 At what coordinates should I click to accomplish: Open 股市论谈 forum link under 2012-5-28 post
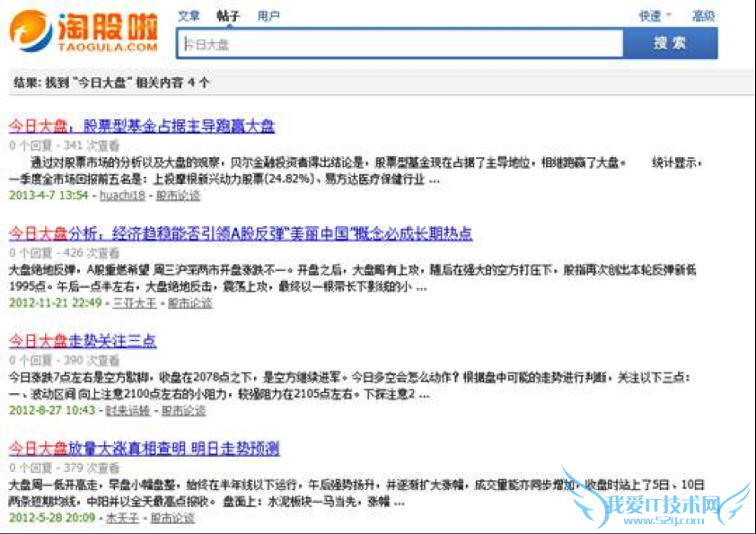pos(172,518)
